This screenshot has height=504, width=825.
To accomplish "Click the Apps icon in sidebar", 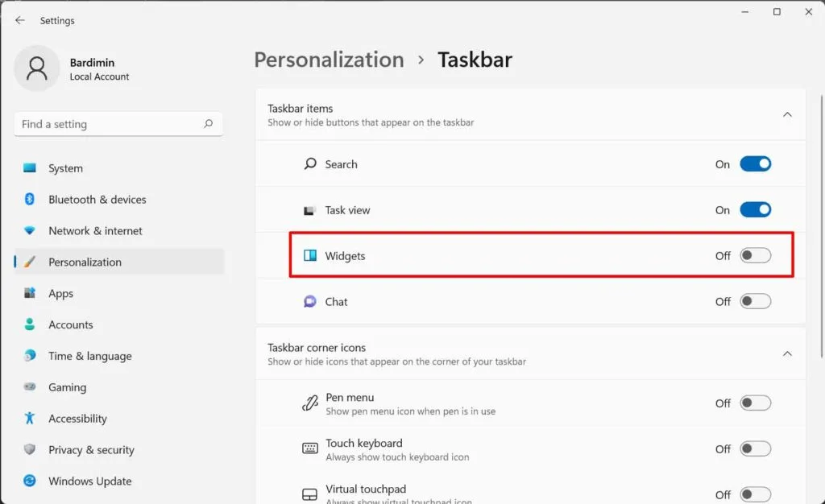I will click(30, 293).
